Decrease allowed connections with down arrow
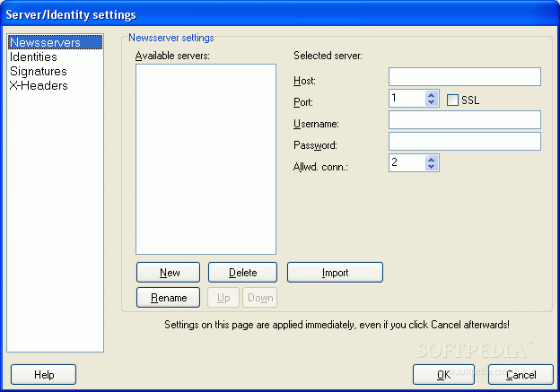This screenshot has width=560, height=392. pos(432,166)
